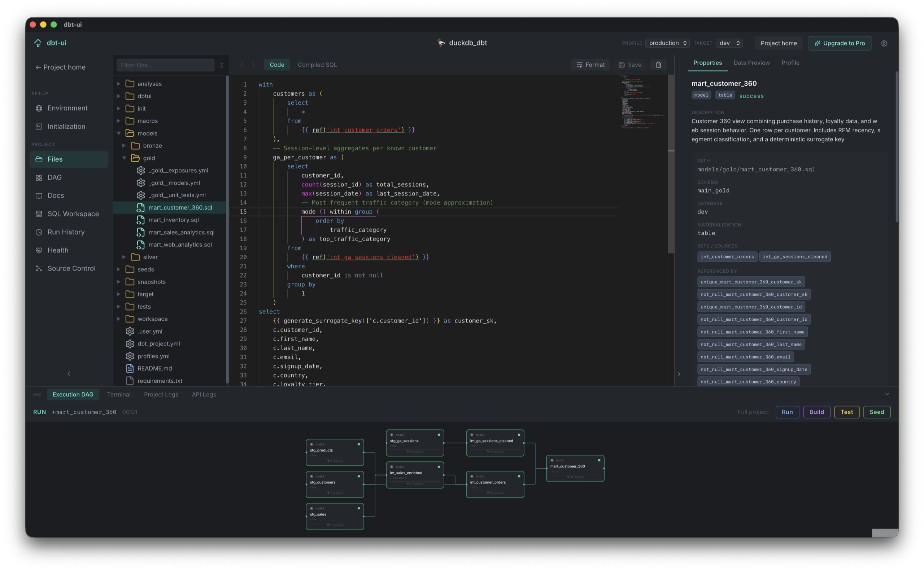
Task: Click the code minimap
Action: [x=642, y=102]
